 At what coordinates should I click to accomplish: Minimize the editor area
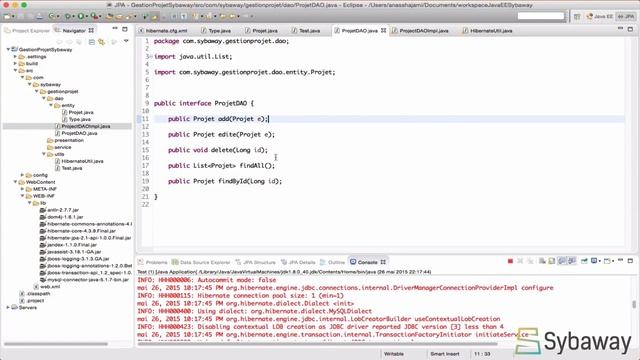point(620,29)
